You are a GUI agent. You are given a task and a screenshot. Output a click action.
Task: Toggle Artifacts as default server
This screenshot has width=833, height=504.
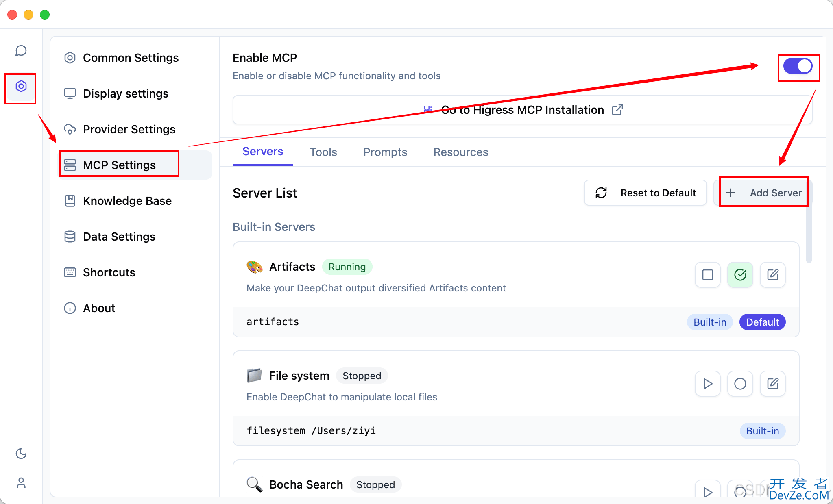[x=740, y=275]
